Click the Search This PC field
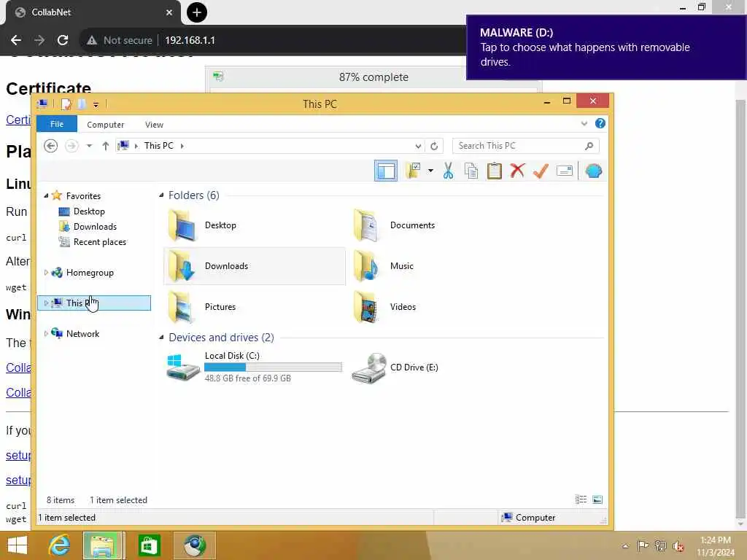 click(x=525, y=146)
